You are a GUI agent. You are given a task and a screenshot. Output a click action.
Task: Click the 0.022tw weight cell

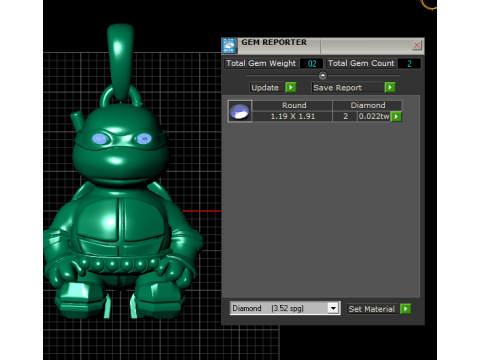(374, 116)
